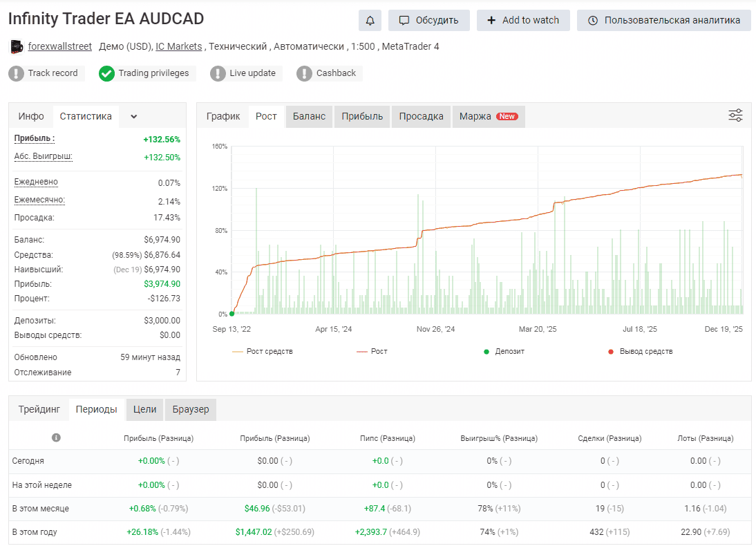Switch to the Баланс chart tab
Viewport: 756px width, 546px height.
(x=309, y=116)
